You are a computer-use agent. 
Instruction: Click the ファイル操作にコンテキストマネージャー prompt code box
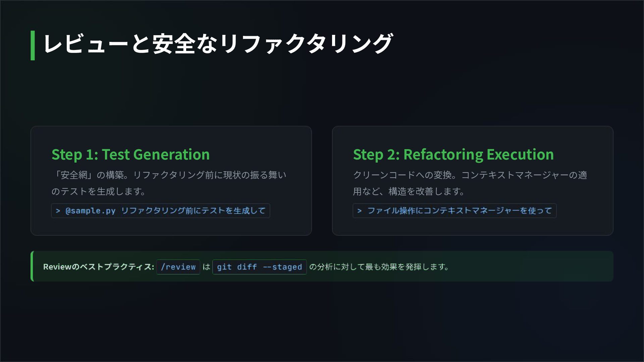point(454,211)
